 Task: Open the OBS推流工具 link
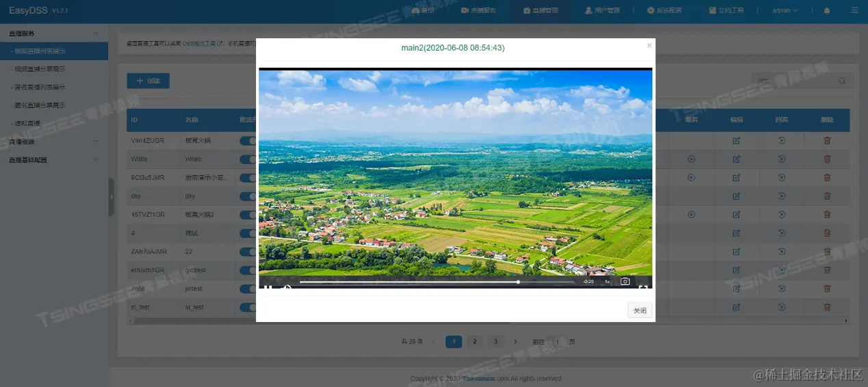click(202, 43)
